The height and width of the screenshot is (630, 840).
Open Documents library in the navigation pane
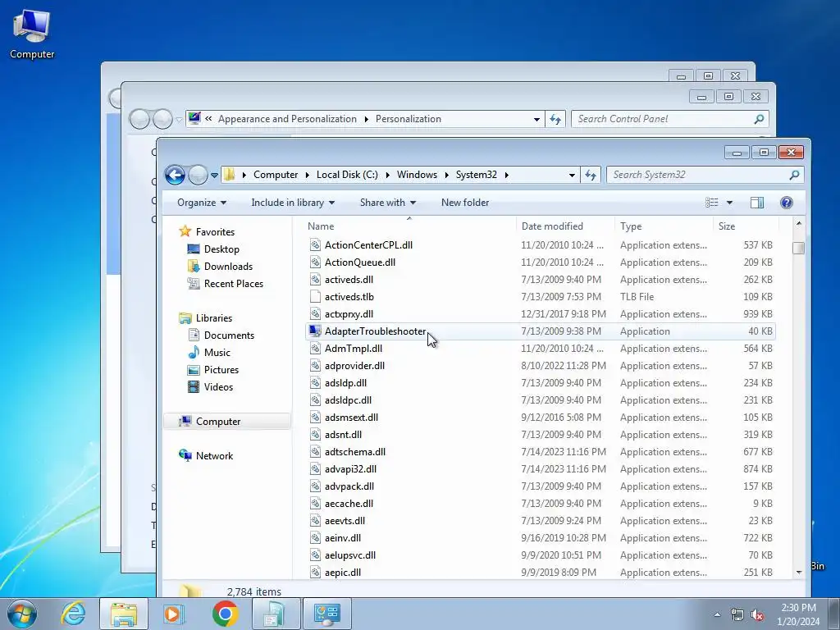[x=229, y=336]
